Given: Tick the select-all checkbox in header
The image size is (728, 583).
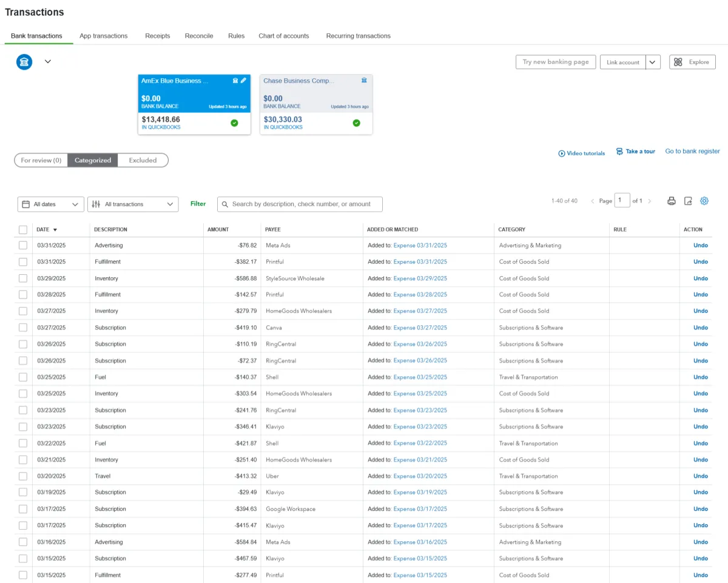Looking at the screenshot, I should coord(23,230).
